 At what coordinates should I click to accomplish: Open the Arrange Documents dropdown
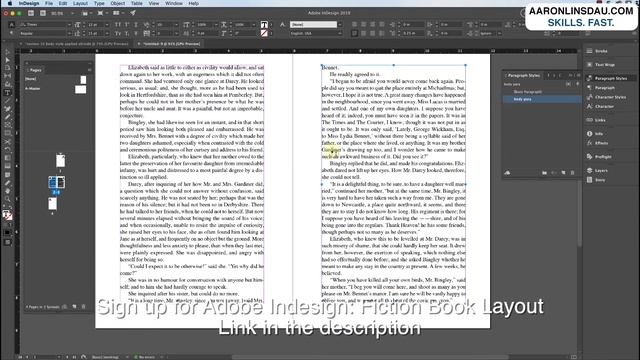[x=118, y=13]
